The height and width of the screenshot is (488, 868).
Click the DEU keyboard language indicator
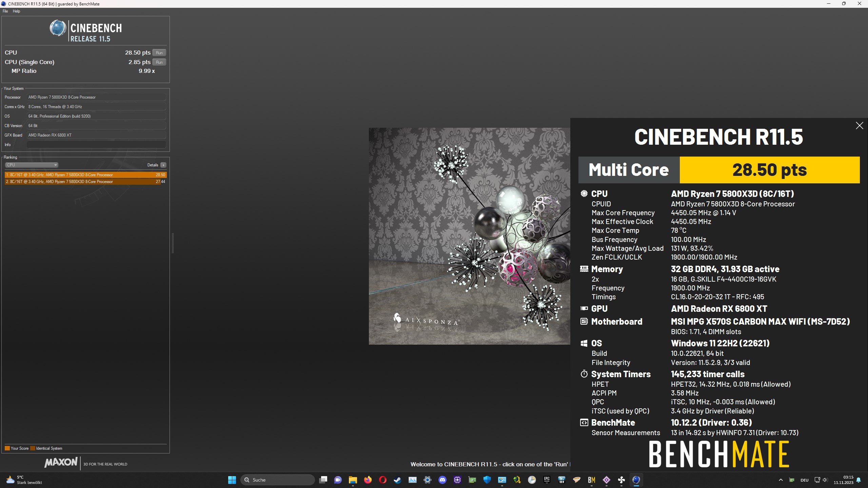tap(805, 480)
